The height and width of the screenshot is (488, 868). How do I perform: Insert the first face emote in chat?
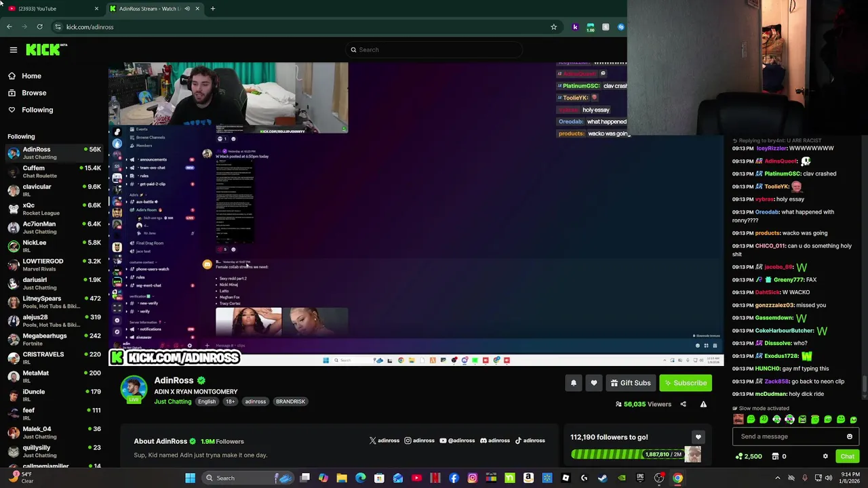point(738,420)
